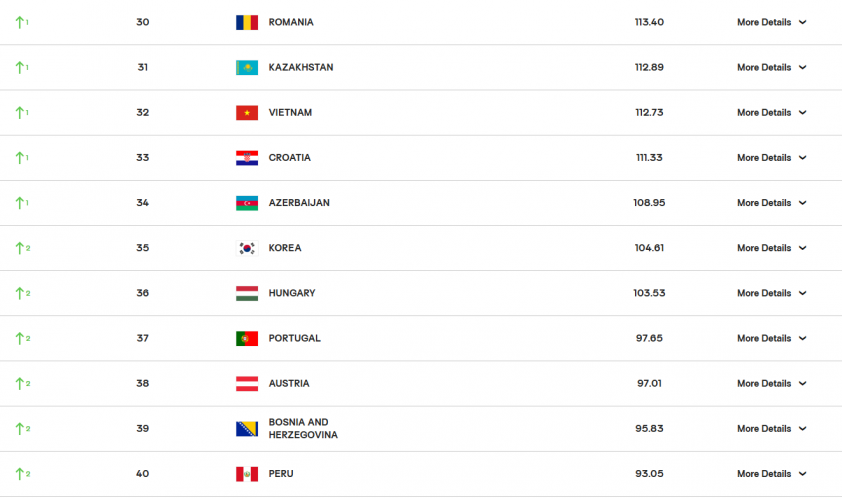
Task: Click the green up arrow beside rank 34
Action: pyautogui.click(x=20, y=203)
